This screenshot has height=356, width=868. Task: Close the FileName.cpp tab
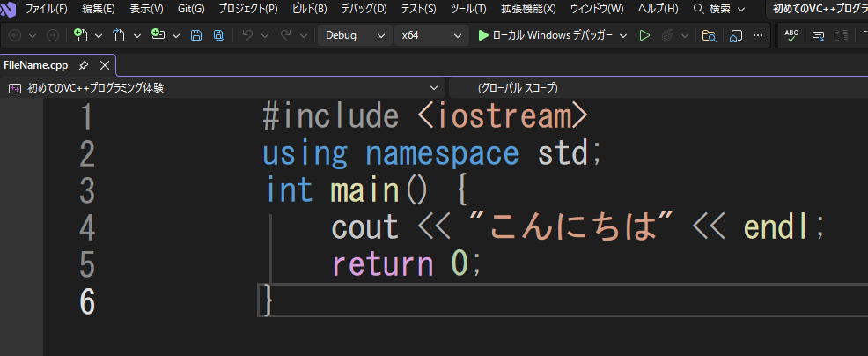(x=105, y=66)
